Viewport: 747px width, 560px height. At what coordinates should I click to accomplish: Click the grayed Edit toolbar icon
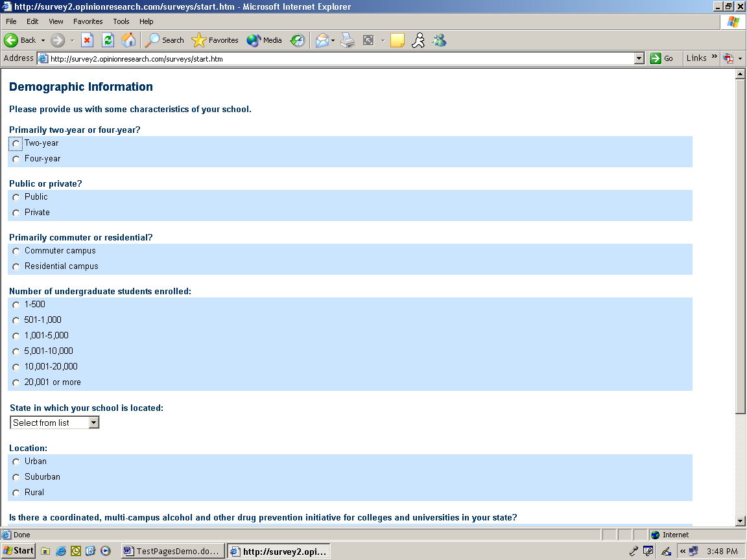pos(369,40)
